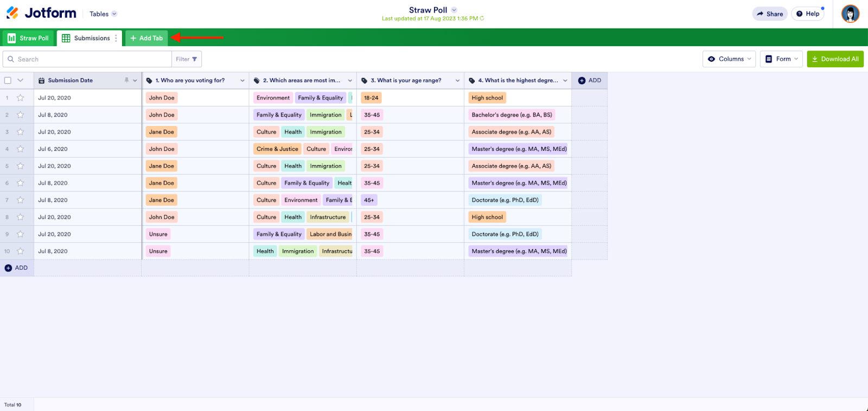Click the Infrastructure tag in row 8
This screenshot has height=411, width=868.
click(x=328, y=217)
